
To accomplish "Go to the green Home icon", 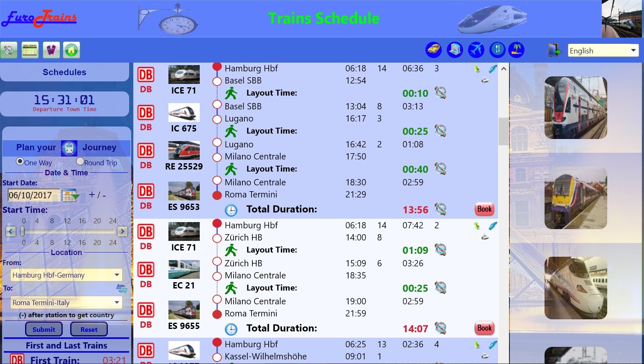I will pyautogui.click(x=71, y=50).
